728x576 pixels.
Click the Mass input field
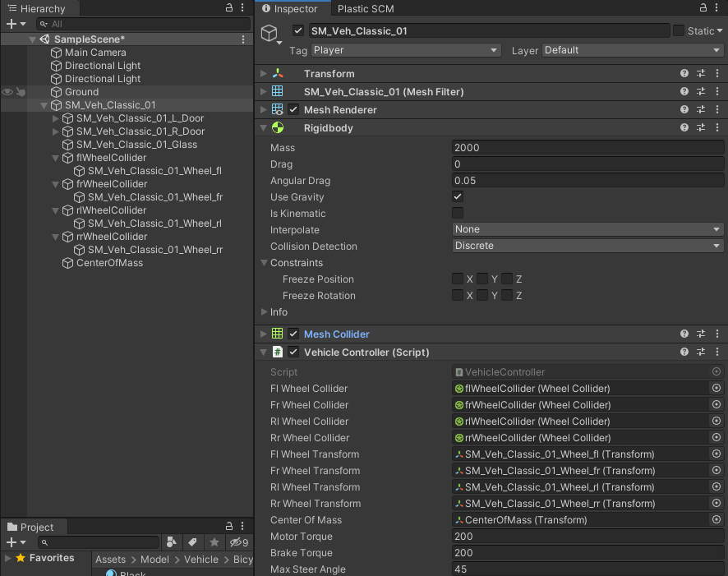coord(587,148)
